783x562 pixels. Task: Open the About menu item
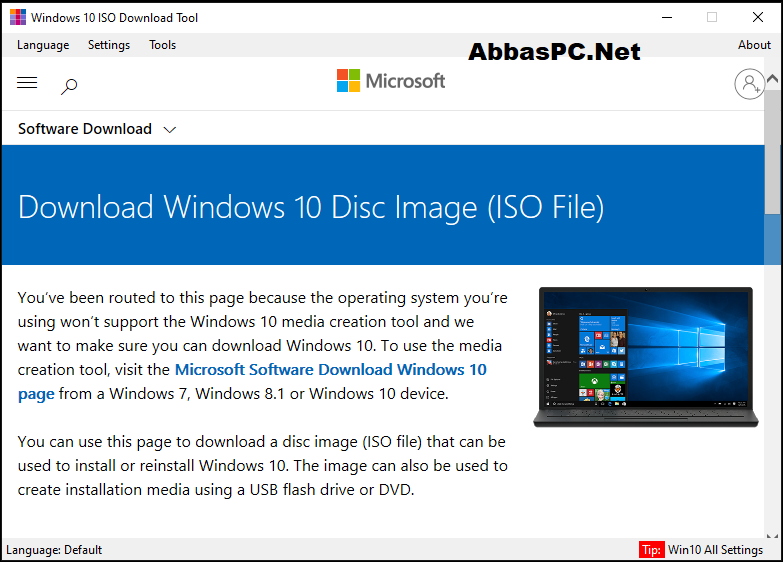754,45
